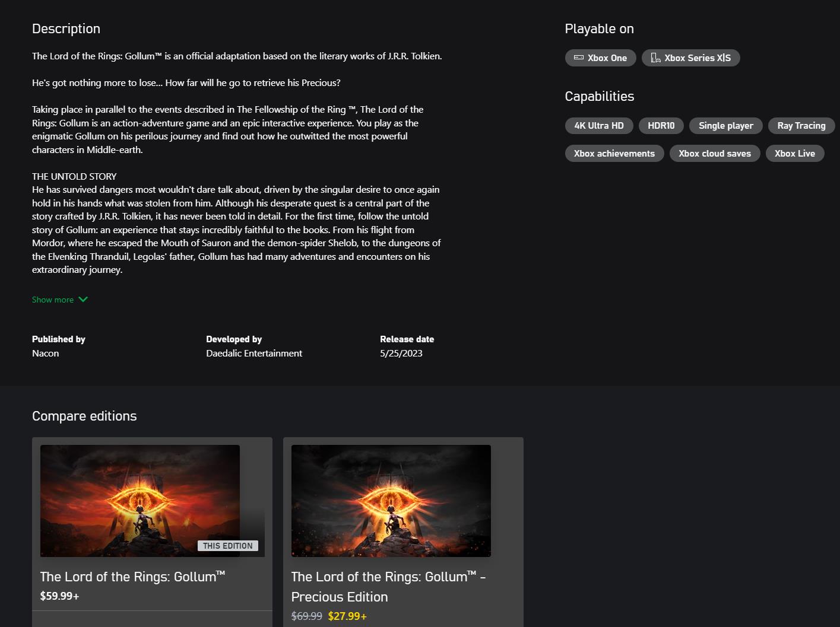Click the $59.99+ price

pos(59,596)
